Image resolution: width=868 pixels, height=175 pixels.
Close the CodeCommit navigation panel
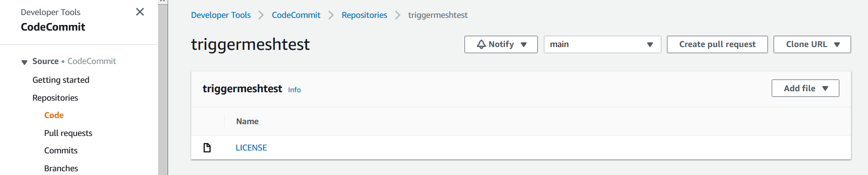[x=140, y=12]
